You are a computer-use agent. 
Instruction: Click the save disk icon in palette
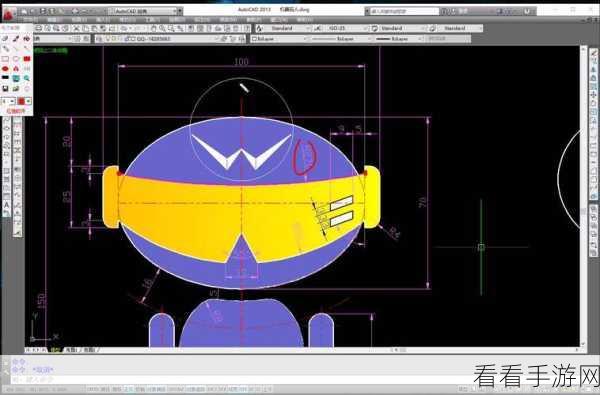pos(5,88)
